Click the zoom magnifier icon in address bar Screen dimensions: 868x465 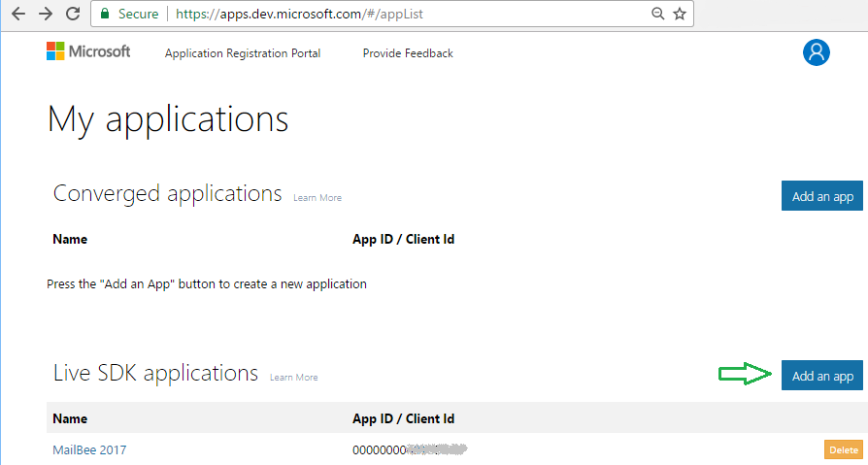pos(657,14)
